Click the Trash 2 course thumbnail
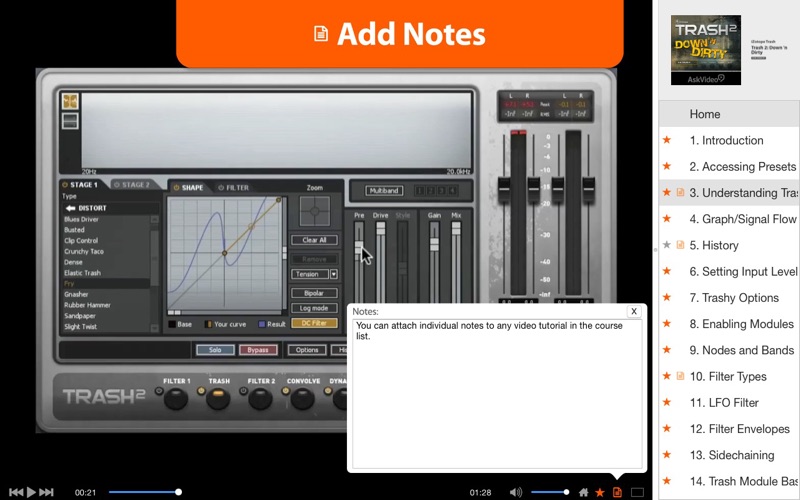This screenshot has height=500, width=800. 706,49
